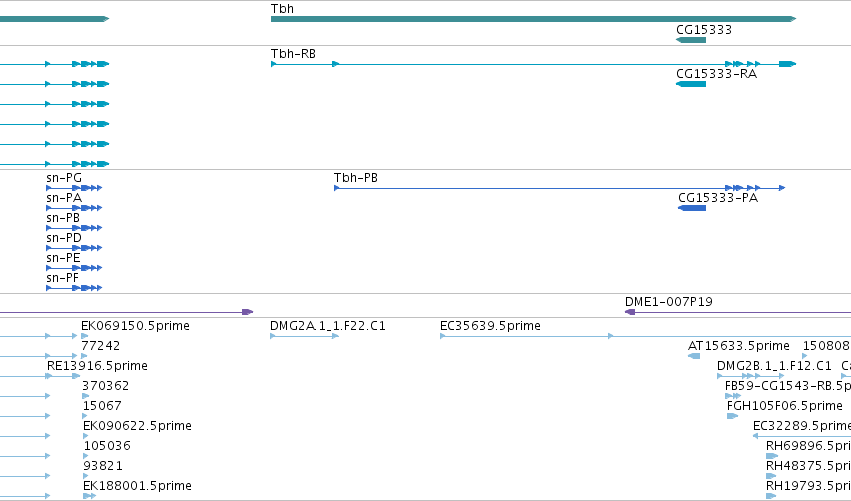This screenshot has height=501, width=851.
Task: Select the Tbh gene bar
Action: [x=534, y=19]
